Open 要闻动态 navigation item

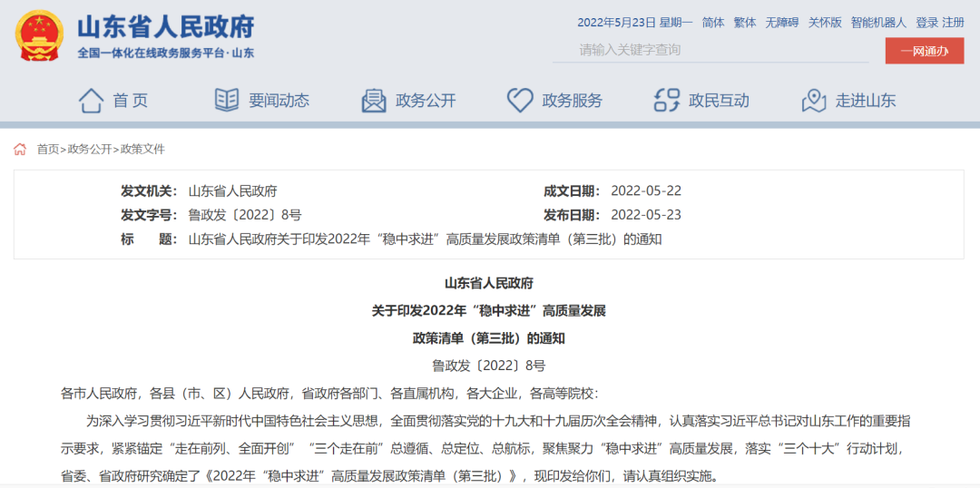click(279, 101)
